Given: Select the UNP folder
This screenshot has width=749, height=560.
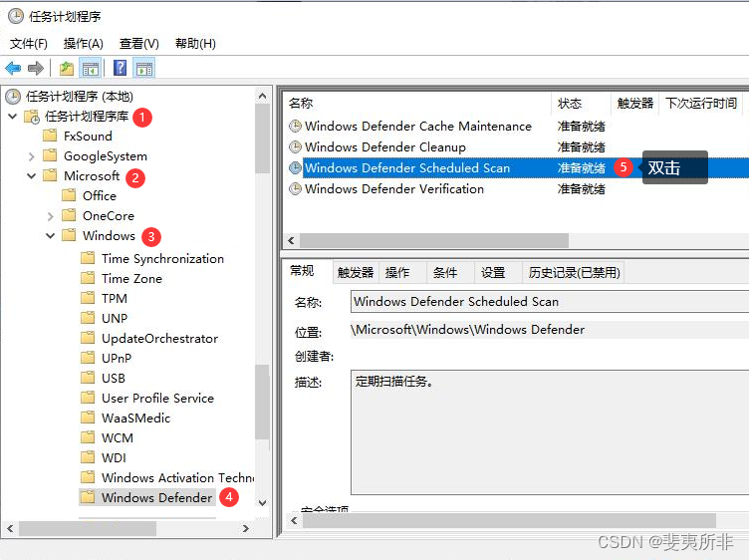Looking at the screenshot, I should coord(115,318).
